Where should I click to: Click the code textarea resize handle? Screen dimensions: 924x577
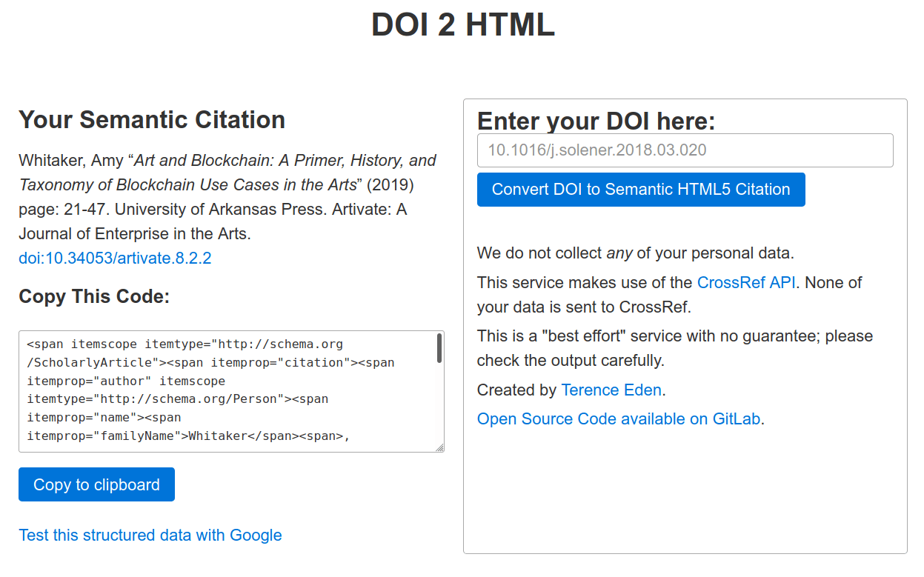(439, 447)
